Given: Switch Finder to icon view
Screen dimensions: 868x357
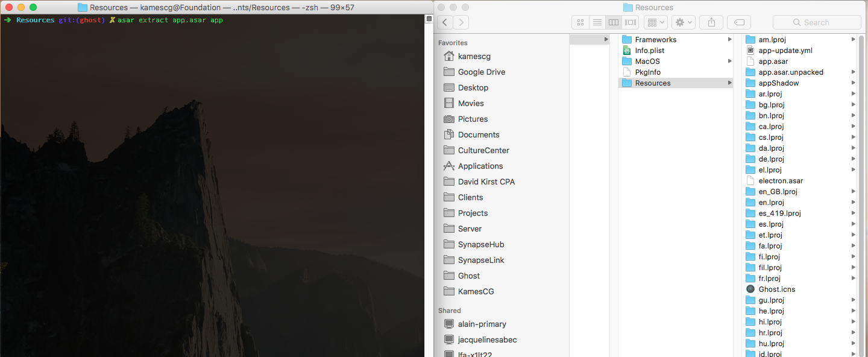Looking at the screenshot, I should click(580, 22).
